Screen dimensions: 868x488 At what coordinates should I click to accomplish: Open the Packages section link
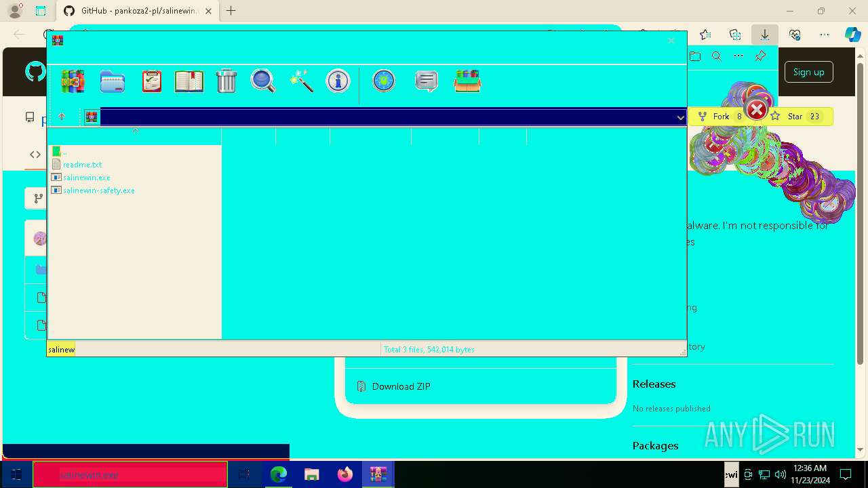(x=655, y=445)
